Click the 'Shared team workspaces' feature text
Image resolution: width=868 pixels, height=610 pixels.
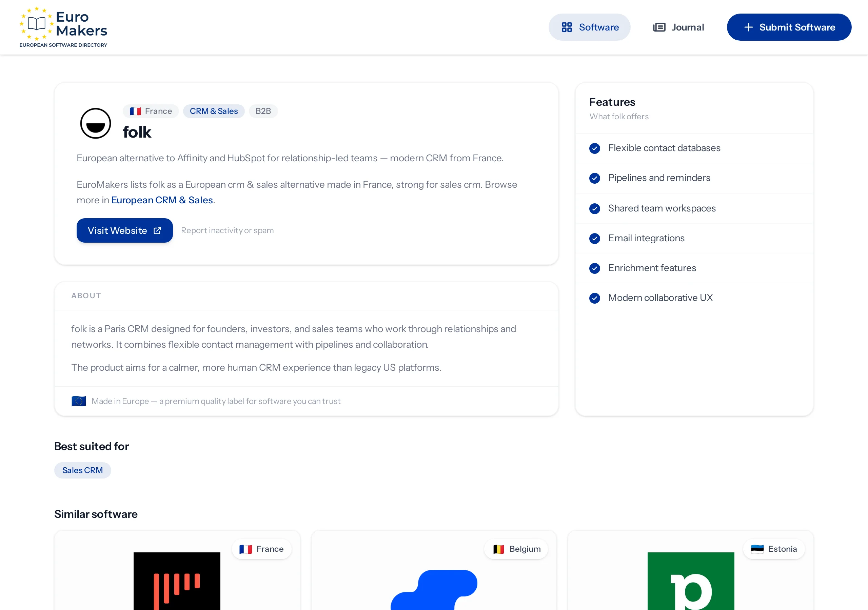(662, 209)
